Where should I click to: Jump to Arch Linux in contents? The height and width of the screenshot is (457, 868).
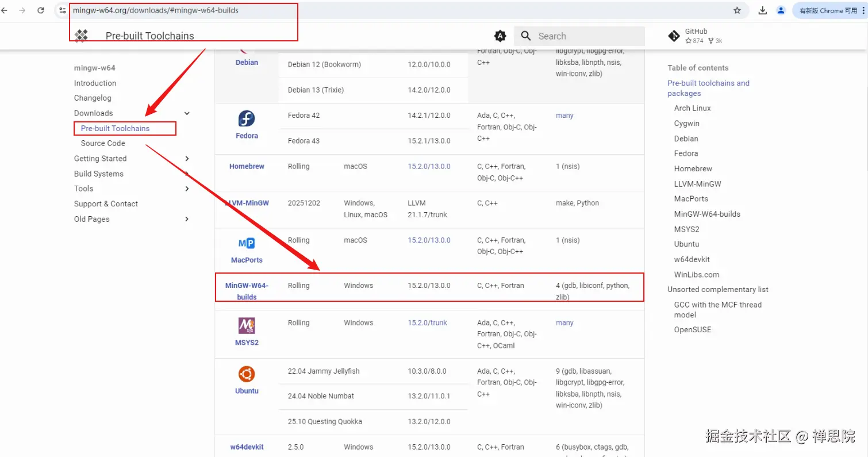tap(692, 108)
